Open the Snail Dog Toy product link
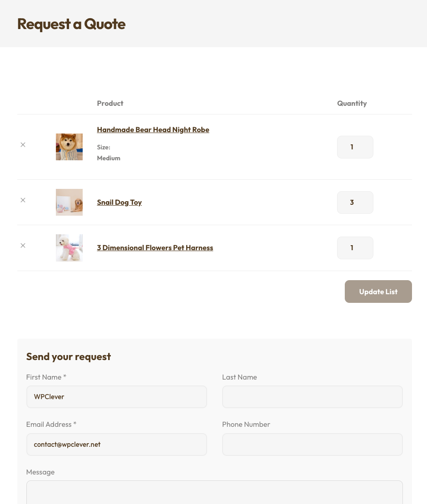The width and height of the screenshot is (427, 504). [119, 203]
